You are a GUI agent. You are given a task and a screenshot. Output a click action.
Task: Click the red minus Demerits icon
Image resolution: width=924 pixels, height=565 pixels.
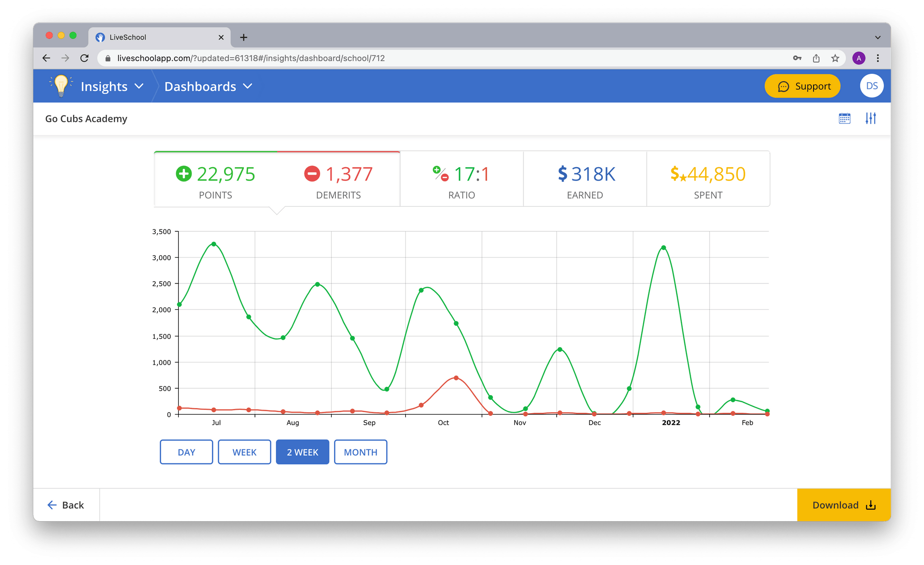pyautogui.click(x=312, y=174)
